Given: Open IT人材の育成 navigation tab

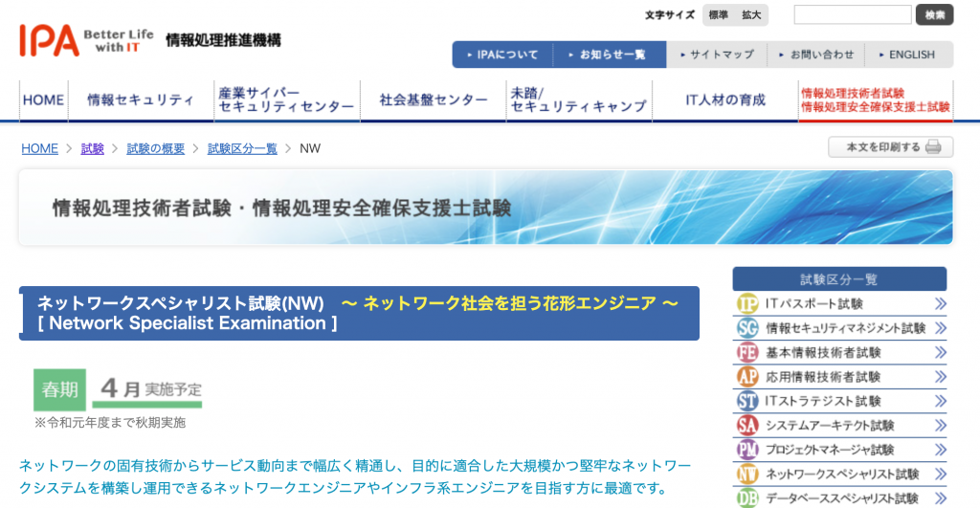Looking at the screenshot, I should (x=725, y=100).
